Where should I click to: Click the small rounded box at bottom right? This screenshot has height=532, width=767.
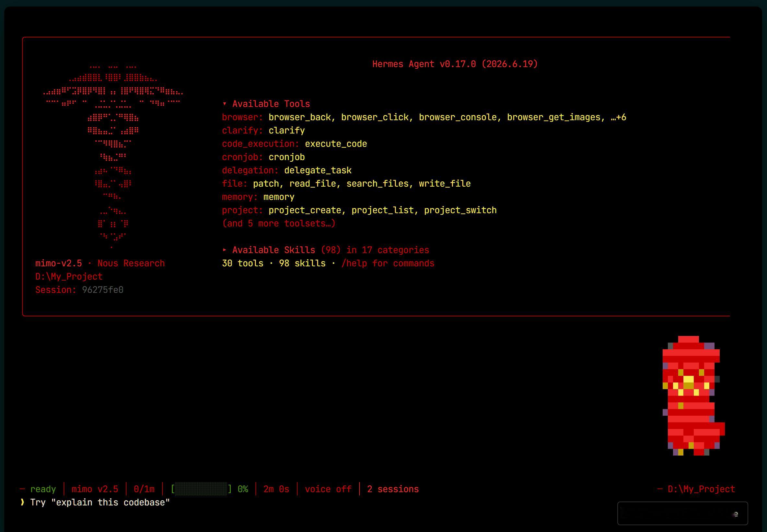click(682, 513)
